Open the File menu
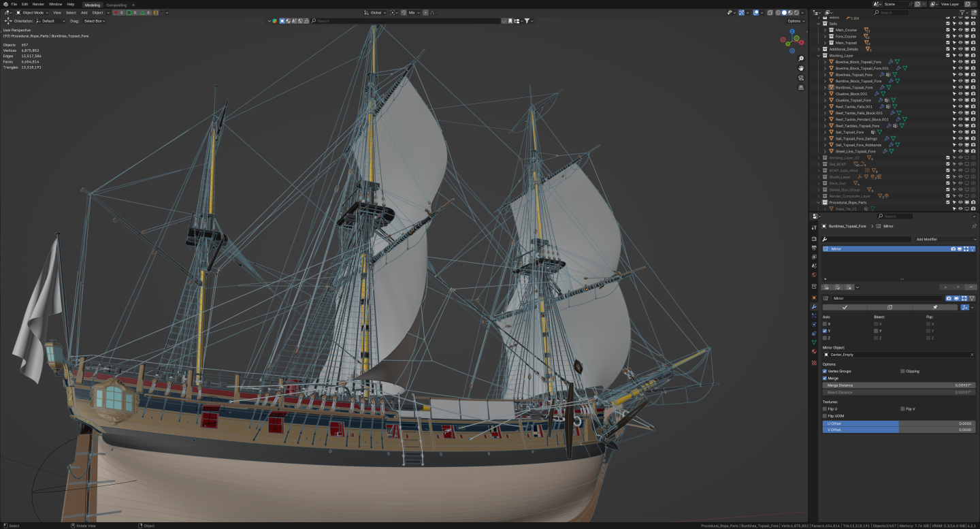 coord(14,4)
